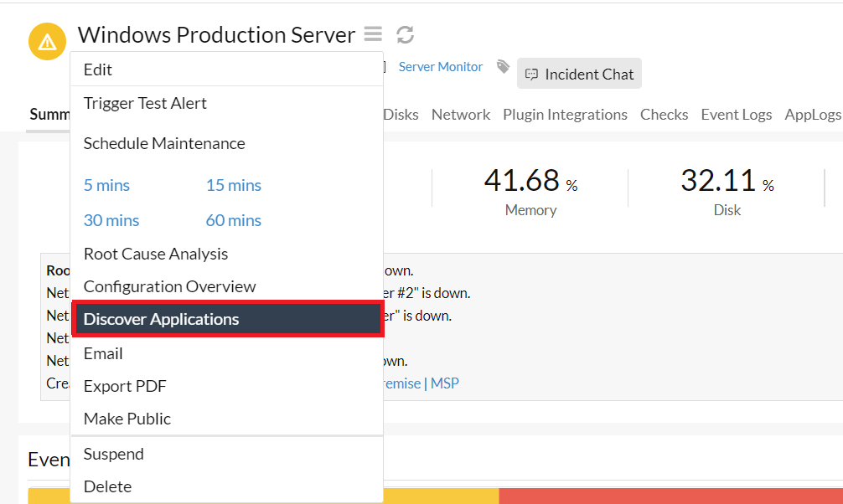Select Edit from the dropdown menu

pos(98,69)
